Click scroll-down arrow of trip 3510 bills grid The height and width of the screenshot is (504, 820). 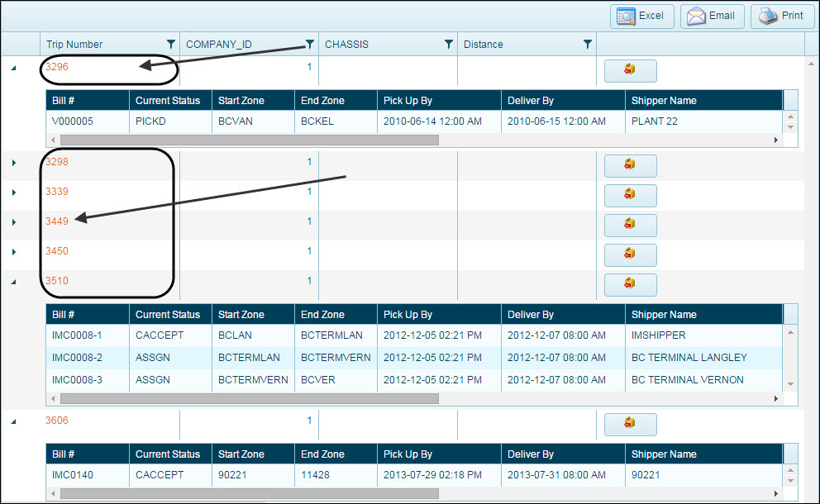click(x=791, y=384)
